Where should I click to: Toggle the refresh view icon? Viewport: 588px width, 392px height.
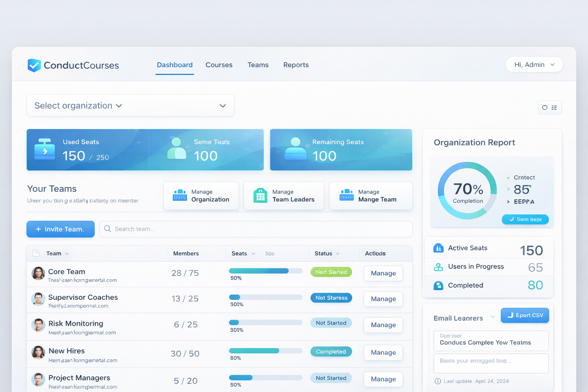coord(545,108)
